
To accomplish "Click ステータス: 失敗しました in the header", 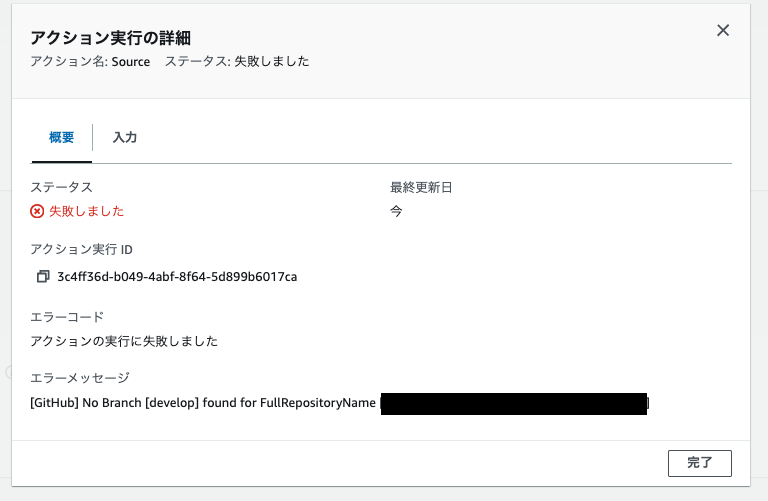I will pyautogui.click(x=237, y=61).
